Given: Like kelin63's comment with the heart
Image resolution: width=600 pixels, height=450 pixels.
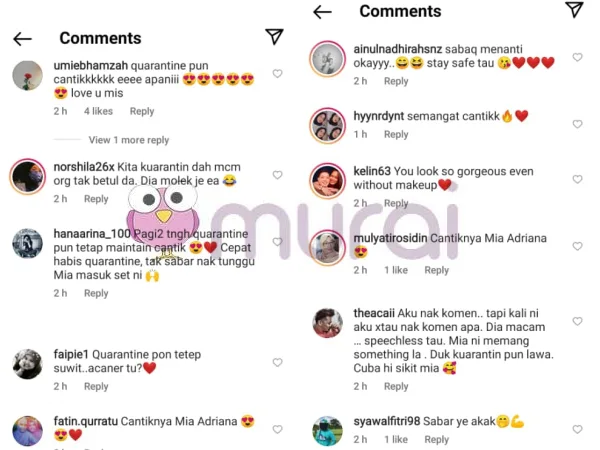Looking at the screenshot, I should 577,179.
